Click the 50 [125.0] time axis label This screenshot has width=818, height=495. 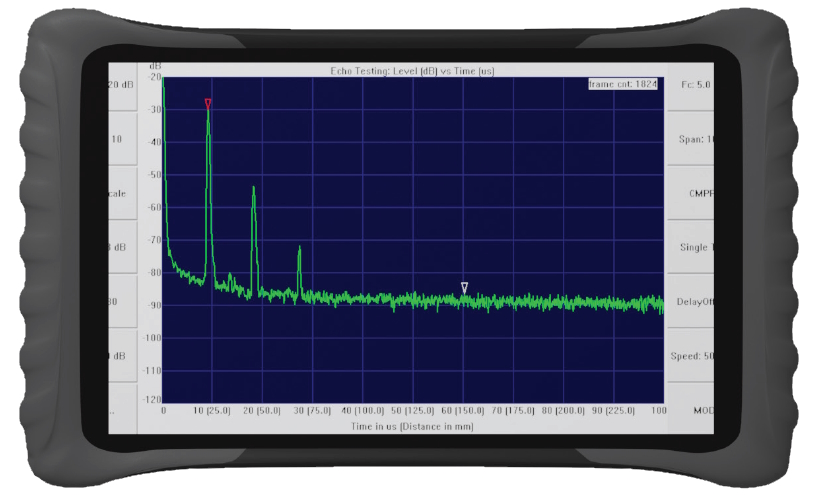pos(413,411)
